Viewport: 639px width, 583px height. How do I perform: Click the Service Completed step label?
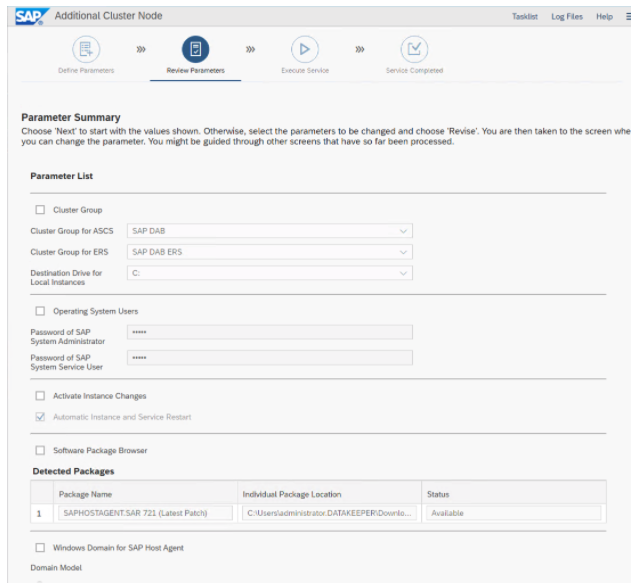click(x=414, y=70)
